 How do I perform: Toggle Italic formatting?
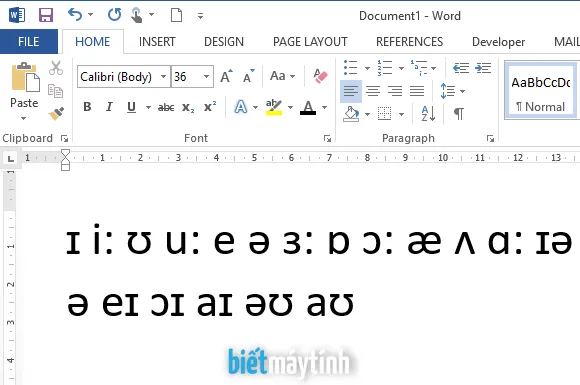[109, 107]
